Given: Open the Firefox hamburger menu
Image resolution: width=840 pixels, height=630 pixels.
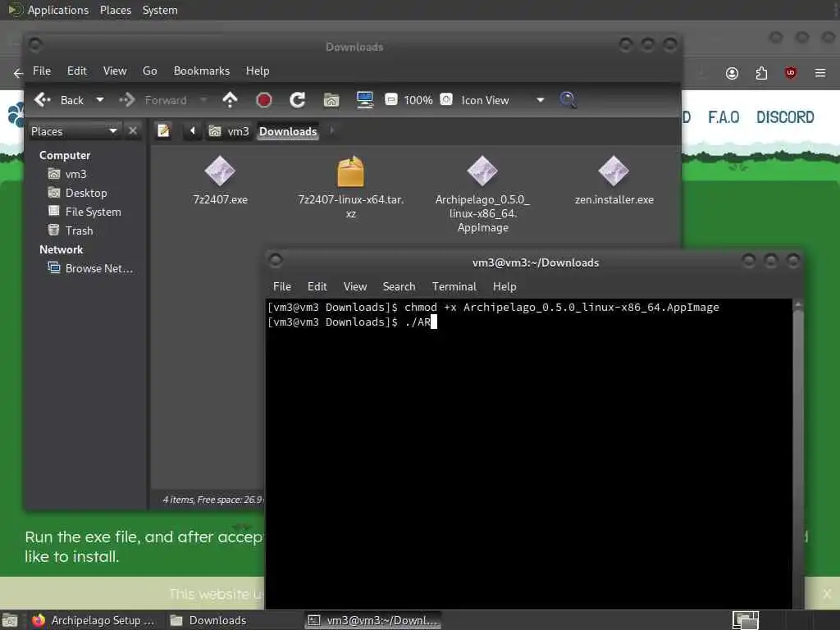Looking at the screenshot, I should click(x=819, y=73).
